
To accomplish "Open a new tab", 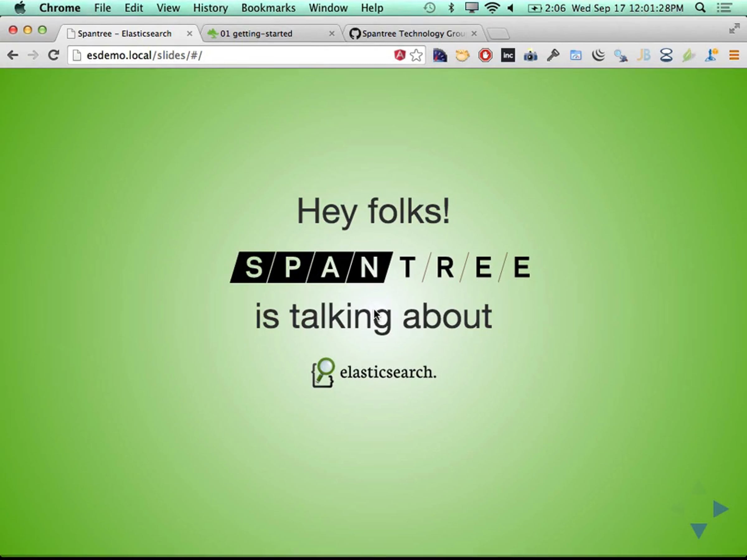I will point(498,34).
